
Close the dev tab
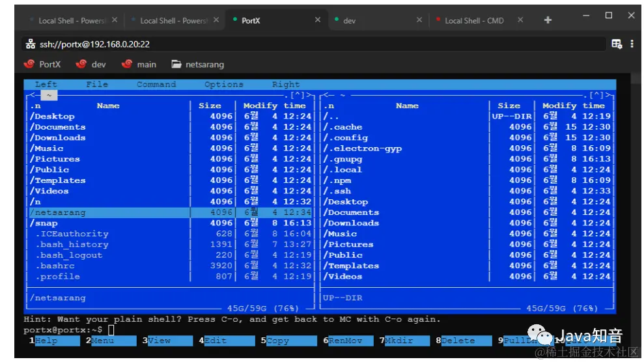pyautogui.click(x=419, y=20)
